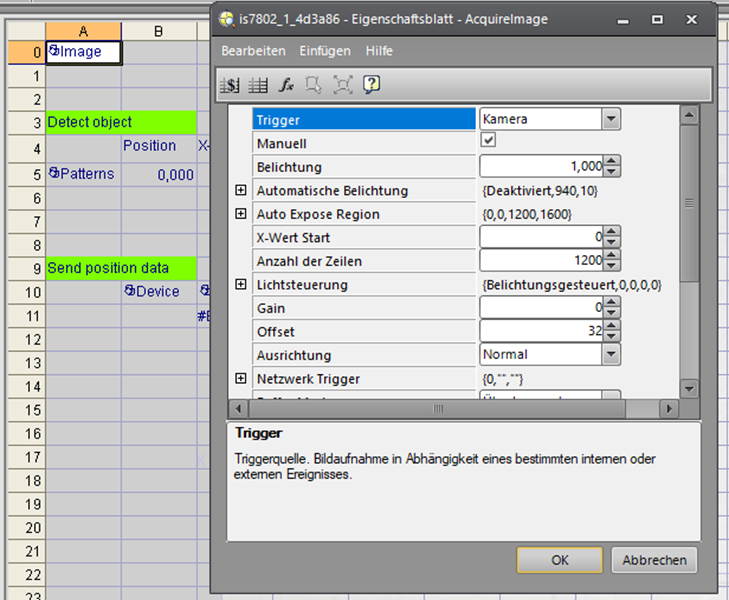This screenshot has height=600, width=729.
Task: Open the Bearbeiten menu
Action: click(x=253, y=50)
